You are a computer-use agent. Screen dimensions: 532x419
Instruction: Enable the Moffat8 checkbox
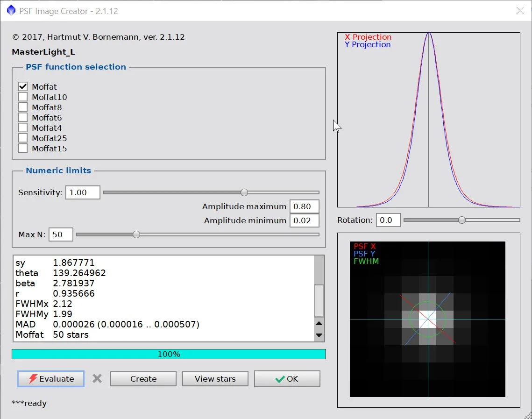click(x=23, y=107)
